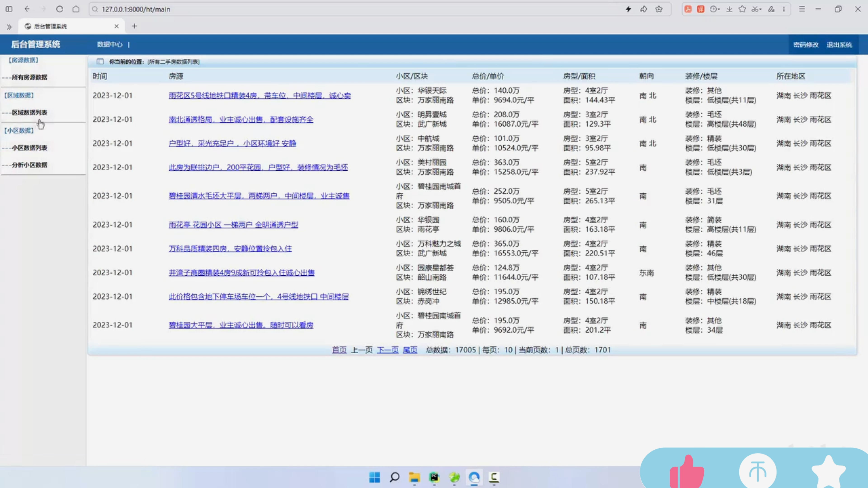
Task: Click the browser home icon
Action: coord(76,9)
